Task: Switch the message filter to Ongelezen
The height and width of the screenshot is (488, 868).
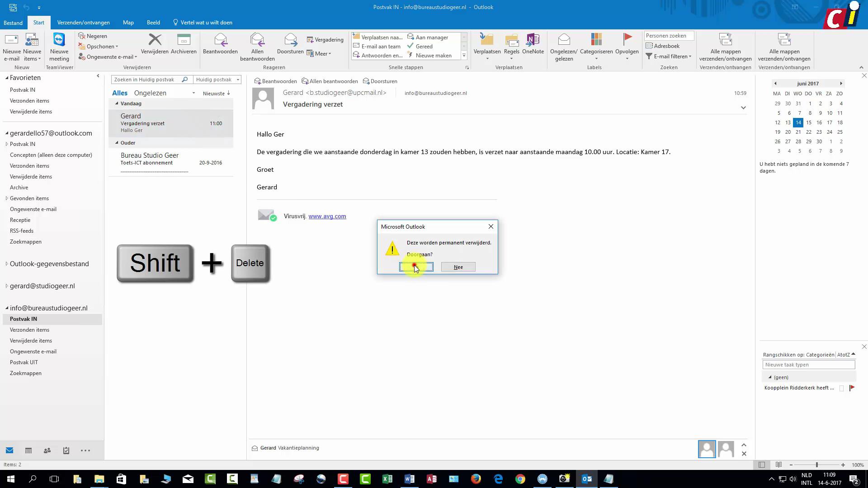Action: coord(149,93)
